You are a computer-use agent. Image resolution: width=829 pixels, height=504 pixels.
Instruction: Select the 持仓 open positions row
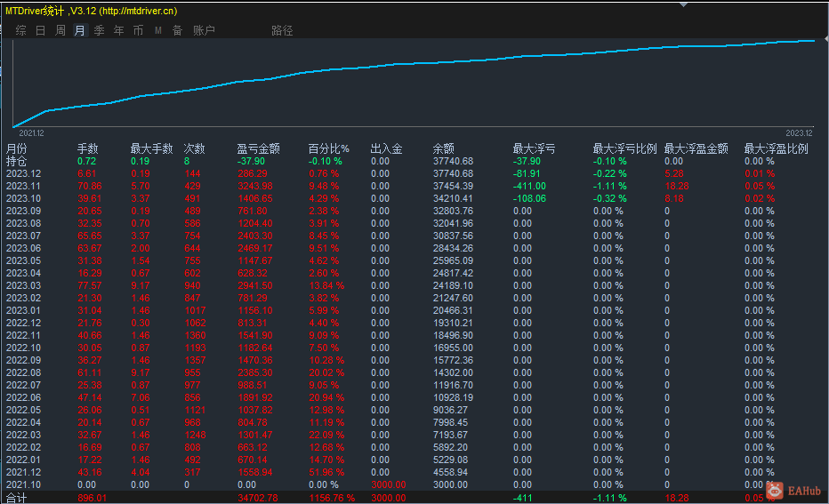(x=17, y=161)
